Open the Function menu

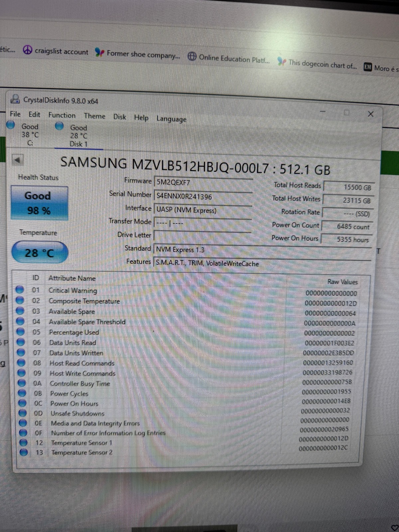(x=62, y=115)
